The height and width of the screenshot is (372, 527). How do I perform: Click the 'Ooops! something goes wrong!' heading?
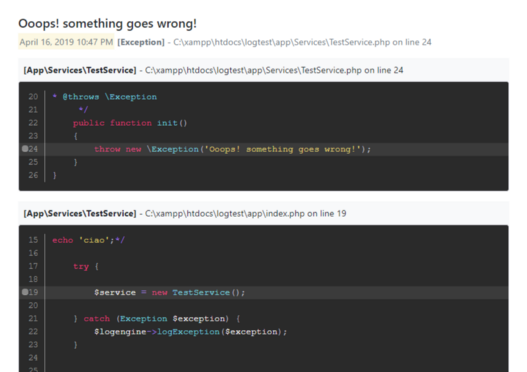107,24
